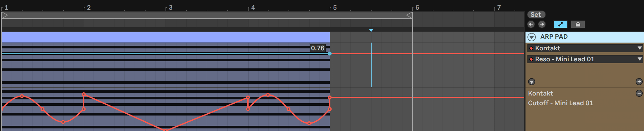Click the 0.76 automation breakpoint

pyautogui.click(x=330, y=54)
